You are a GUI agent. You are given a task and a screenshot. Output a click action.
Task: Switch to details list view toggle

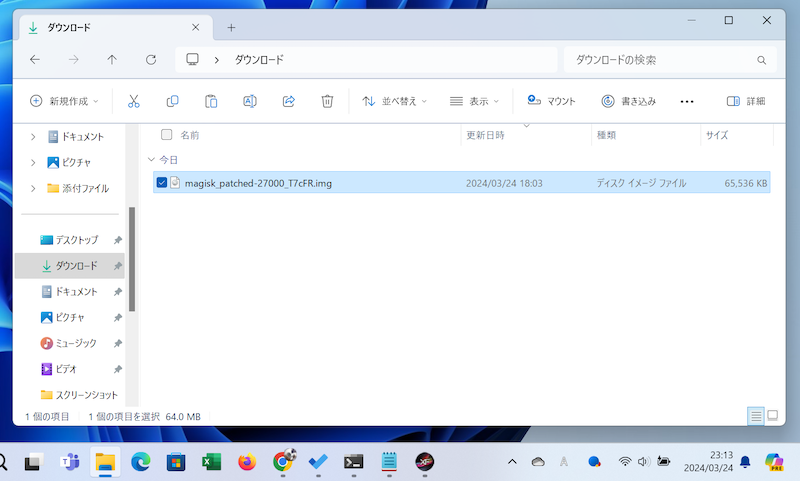(x=755, y=415)
